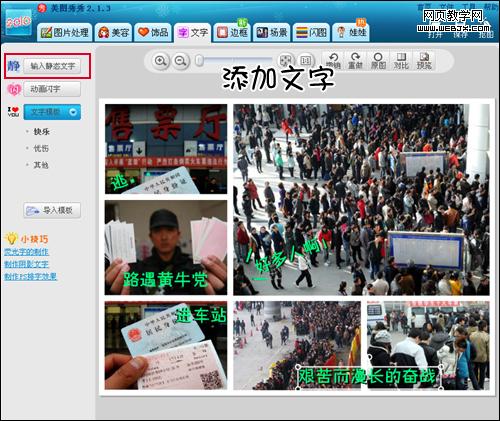Click the I love YOU icon

tap(14, 112)
